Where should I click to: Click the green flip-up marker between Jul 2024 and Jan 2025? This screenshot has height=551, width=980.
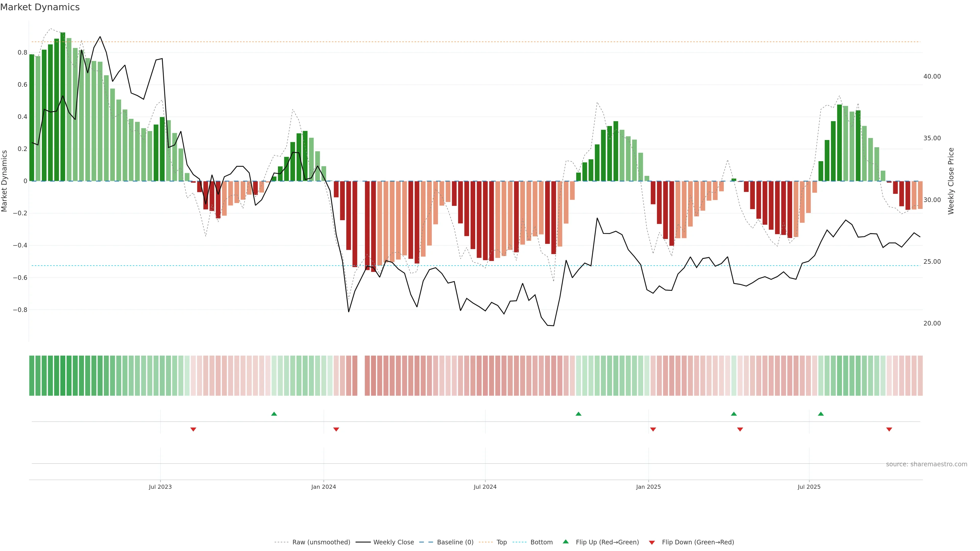coord(578,414)
